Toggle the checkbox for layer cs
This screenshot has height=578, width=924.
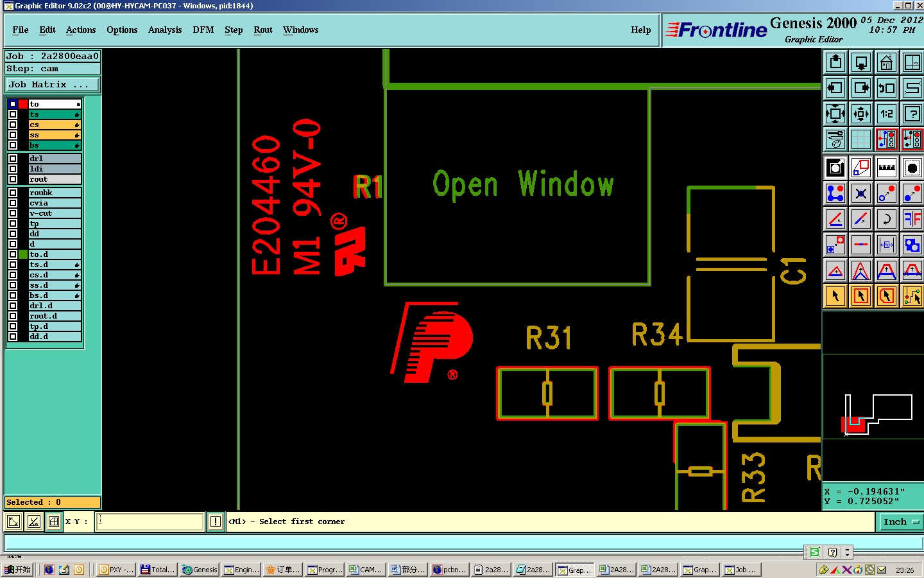(13, 125)
